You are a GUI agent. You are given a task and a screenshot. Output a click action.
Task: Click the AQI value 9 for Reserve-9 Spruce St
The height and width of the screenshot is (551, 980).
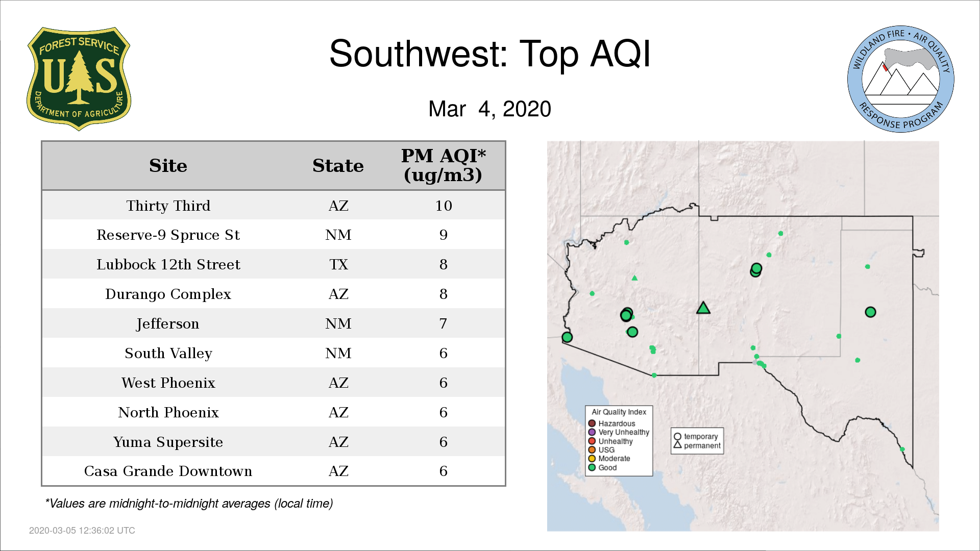443,235
